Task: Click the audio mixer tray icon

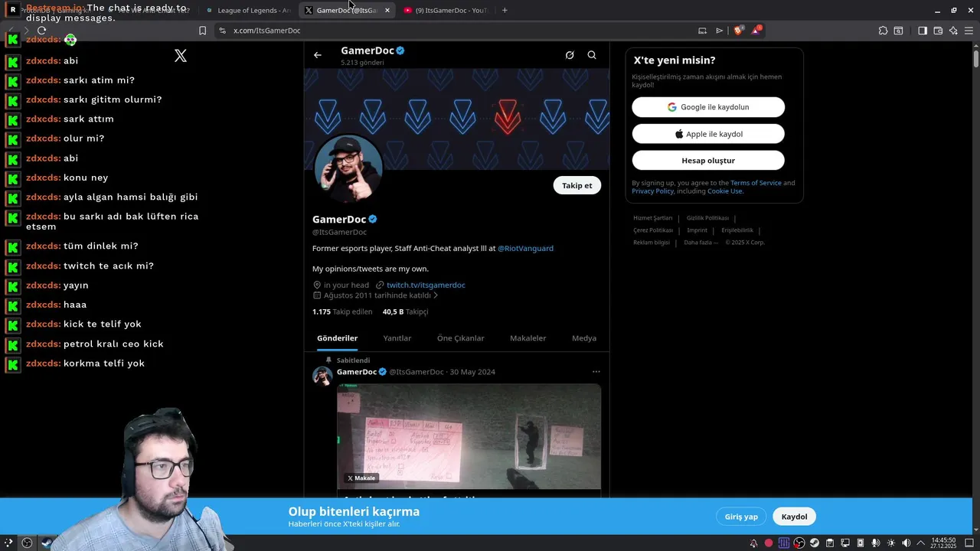Action: point(784,543)
